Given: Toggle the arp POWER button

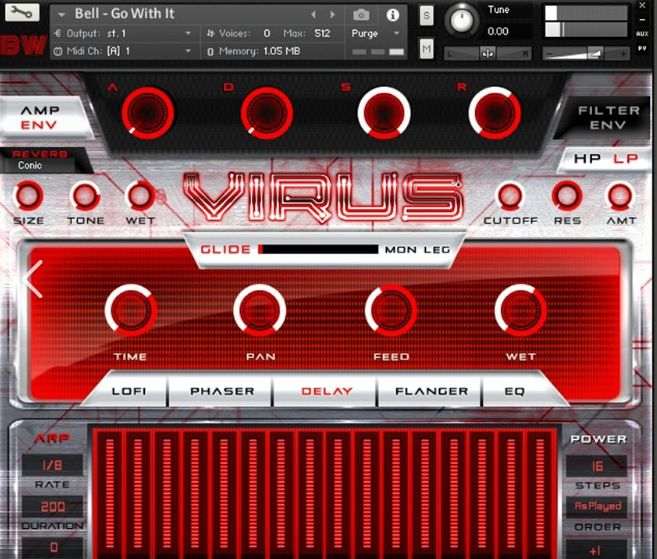Looking at the screenshot, I should 598,439.
